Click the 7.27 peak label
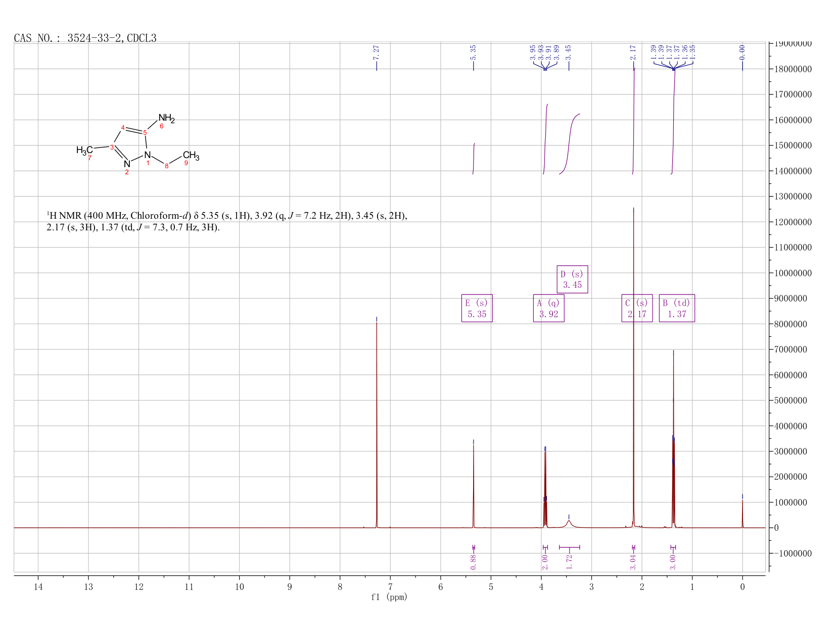This screenshot has width=834, height=644. pos(376,52)
